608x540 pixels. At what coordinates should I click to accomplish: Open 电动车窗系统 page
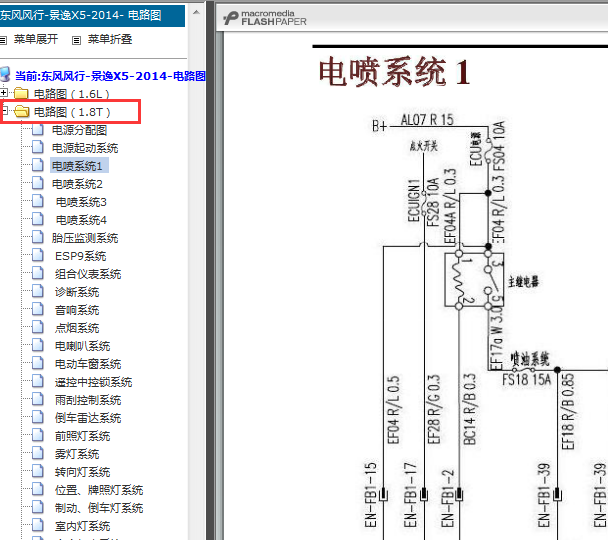click(x=88, y=364)
